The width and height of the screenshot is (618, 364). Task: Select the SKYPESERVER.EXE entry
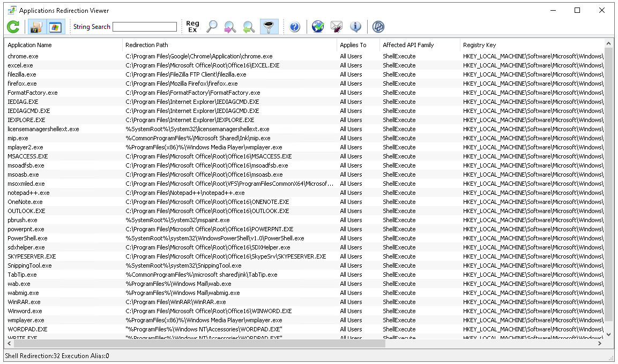tap(304, 256)
